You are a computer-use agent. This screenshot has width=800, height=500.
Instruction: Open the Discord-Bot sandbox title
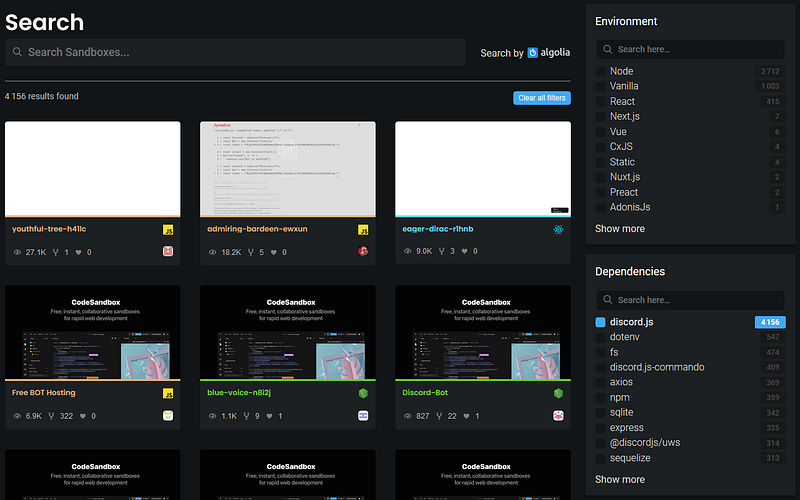(x=425, y=392)
